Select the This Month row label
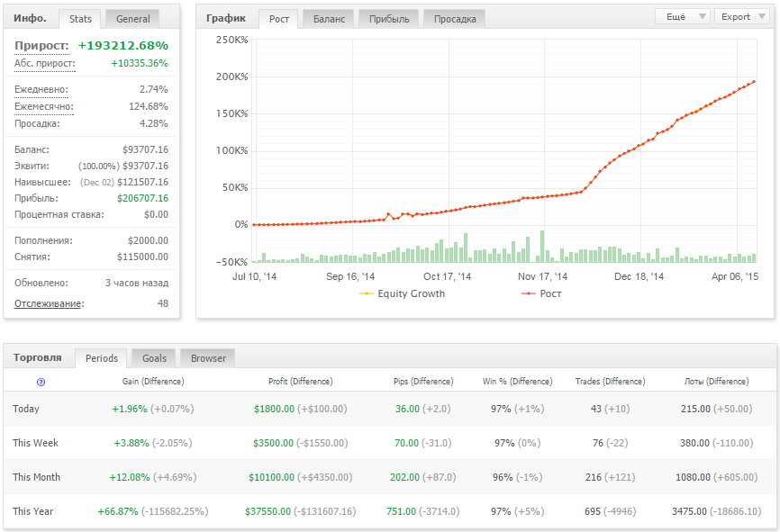 (x=36, y=477)
